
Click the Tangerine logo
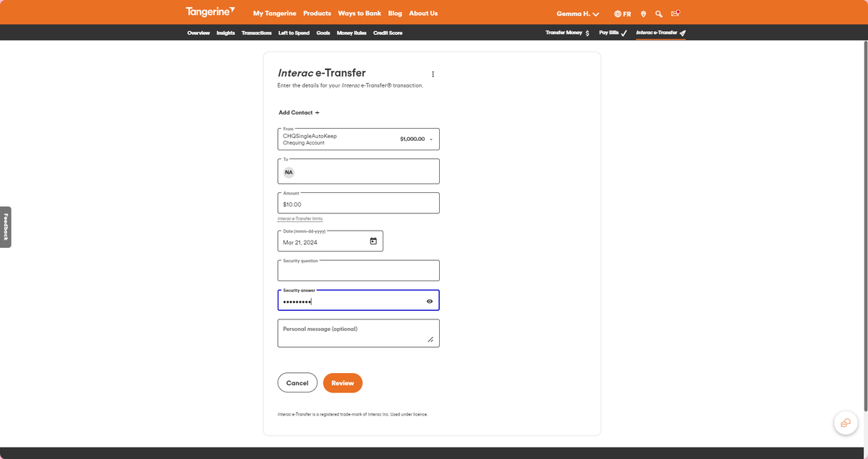(210, 12)
